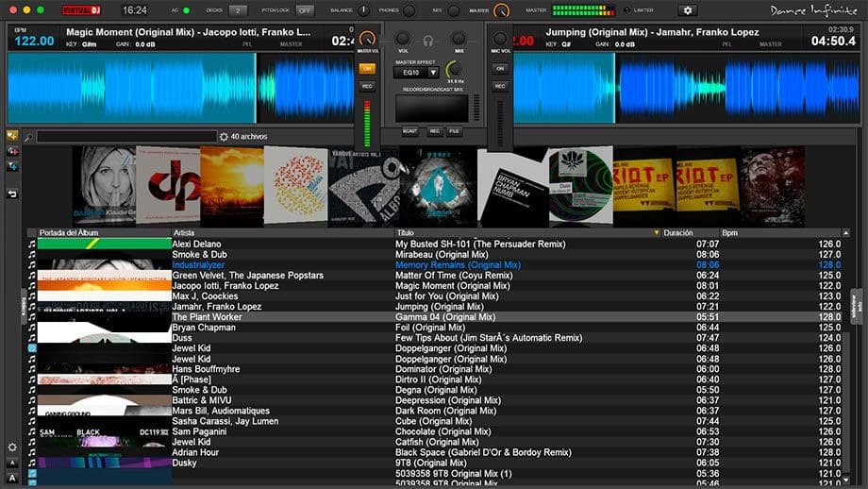The height and width of the screenshot is (489, 868).
Task: Adjust the Mic Vol knob
Action: (500, 38)
